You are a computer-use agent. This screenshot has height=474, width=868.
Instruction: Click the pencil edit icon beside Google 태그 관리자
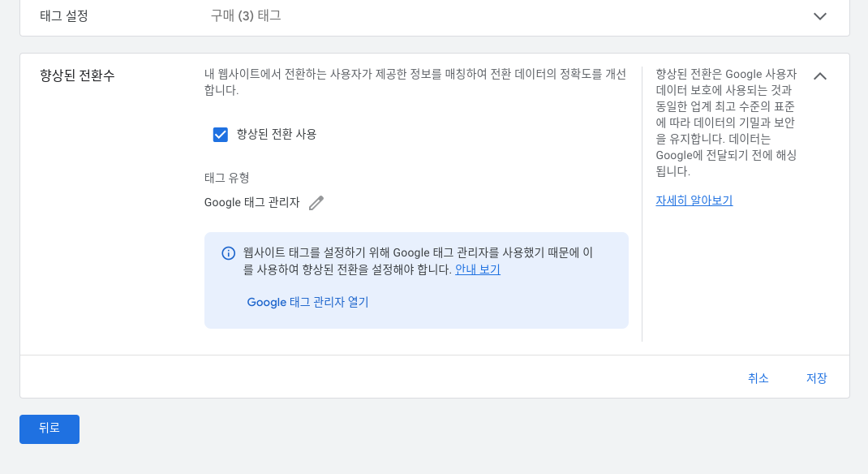316,203
